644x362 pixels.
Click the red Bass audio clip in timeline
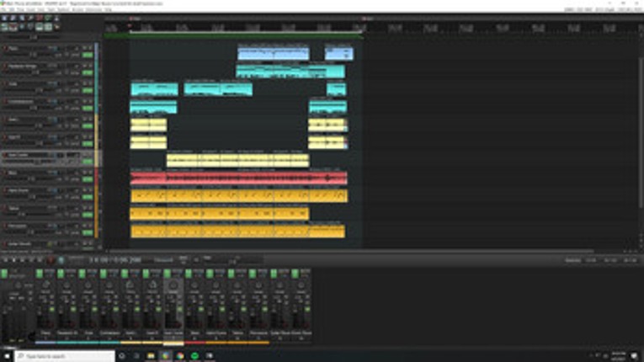click(238, 178)
